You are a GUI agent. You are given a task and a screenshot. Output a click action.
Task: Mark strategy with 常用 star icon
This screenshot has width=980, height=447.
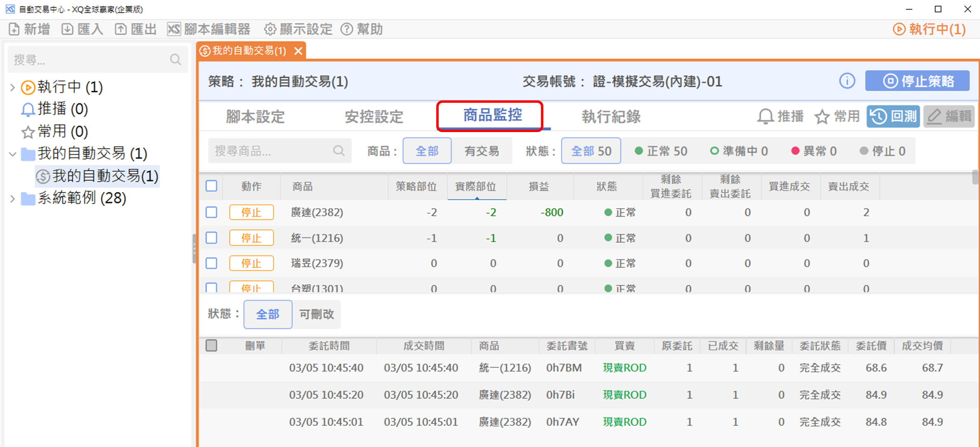pos(822,117)
